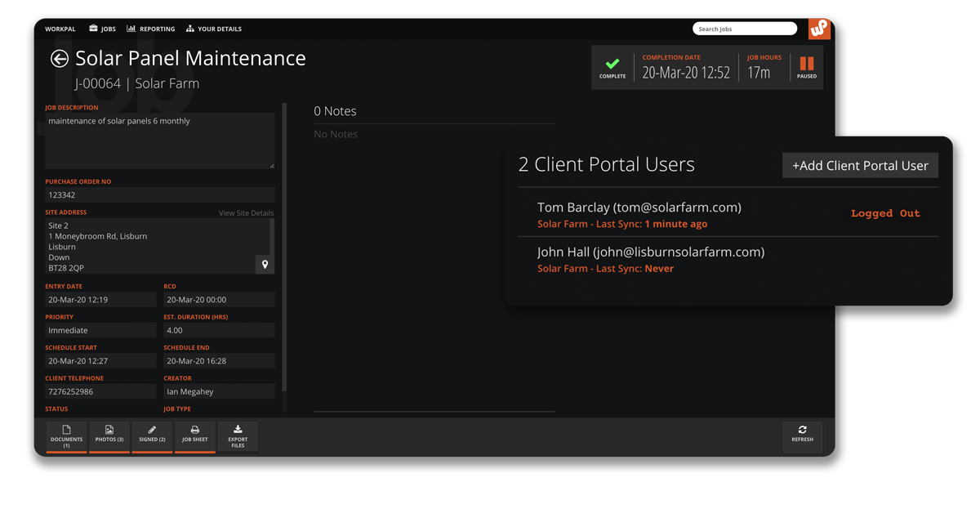Select John Hall client portal user
The height and width of the screenshot is (509, 980).
tap(728, 259)
